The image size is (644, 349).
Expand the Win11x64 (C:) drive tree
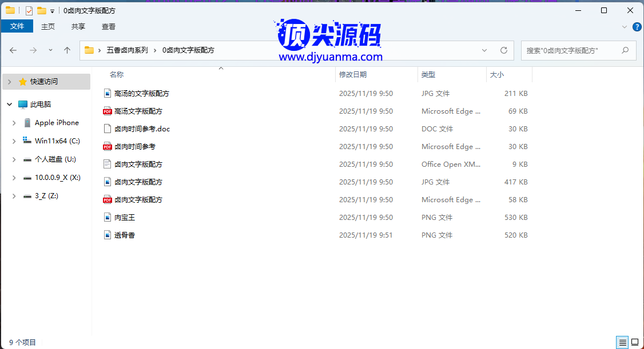coord(14,141)
